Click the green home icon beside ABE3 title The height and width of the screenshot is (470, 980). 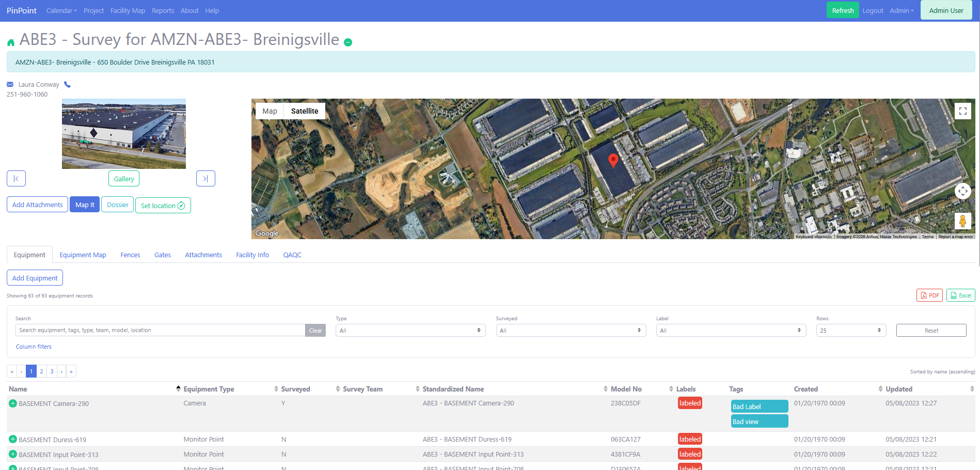point(11,42)
